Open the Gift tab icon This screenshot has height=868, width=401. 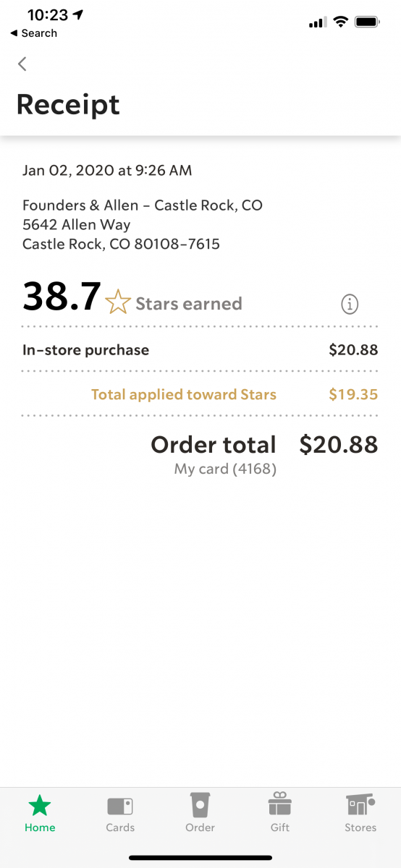tap(280, 804)
